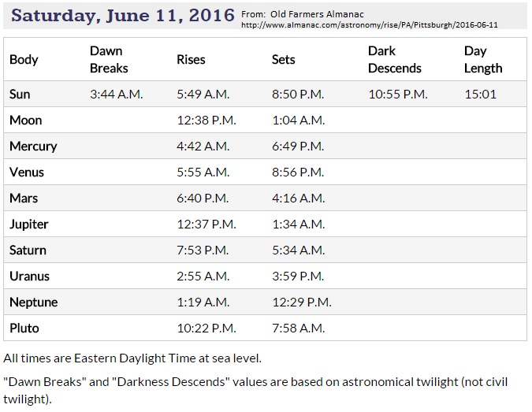This screenshot has width=532, height=412.
Task: Click the Sun day length value 15:01
Action: pos(481,94)
